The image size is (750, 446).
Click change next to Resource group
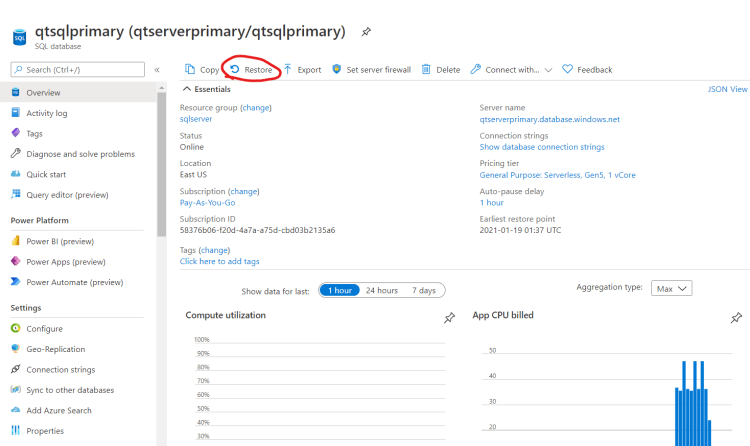255,108
